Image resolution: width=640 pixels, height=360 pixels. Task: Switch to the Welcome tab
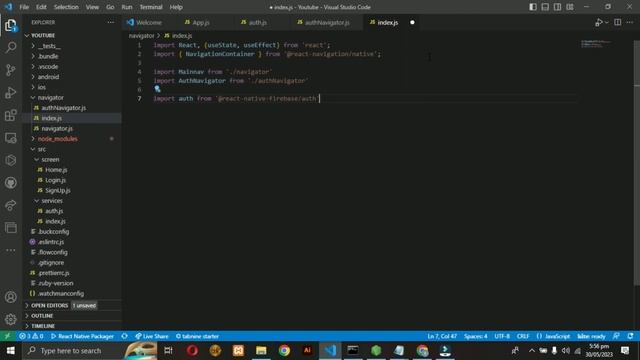149,22
